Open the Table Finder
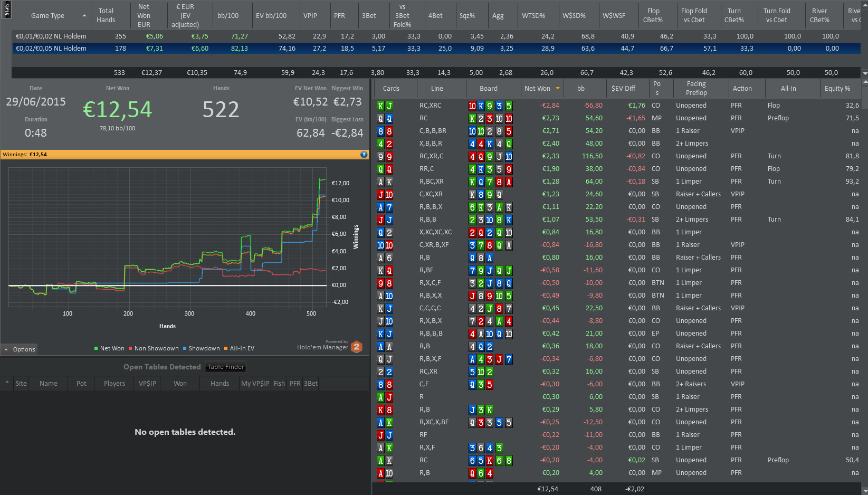This screenshot has width=868, height=495. 226,367
